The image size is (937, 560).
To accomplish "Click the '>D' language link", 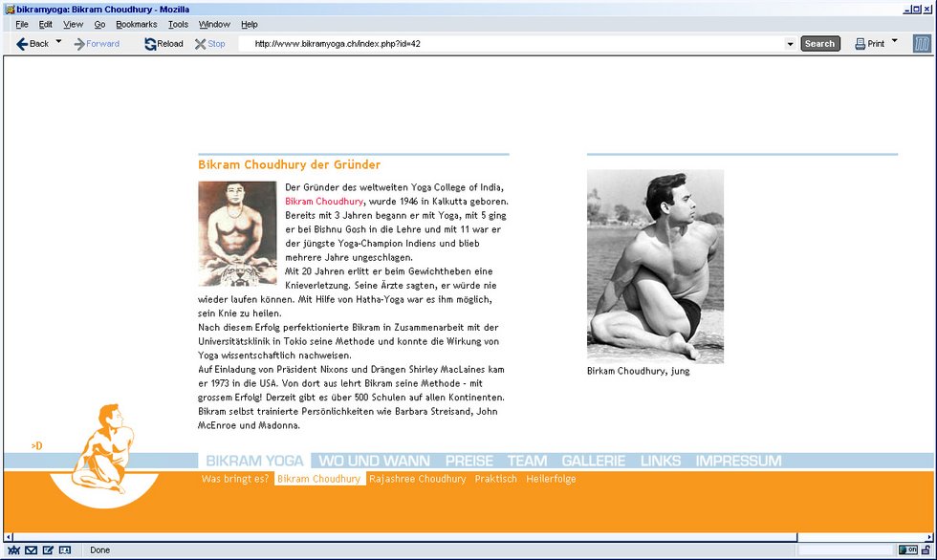I will pos(37,445).
